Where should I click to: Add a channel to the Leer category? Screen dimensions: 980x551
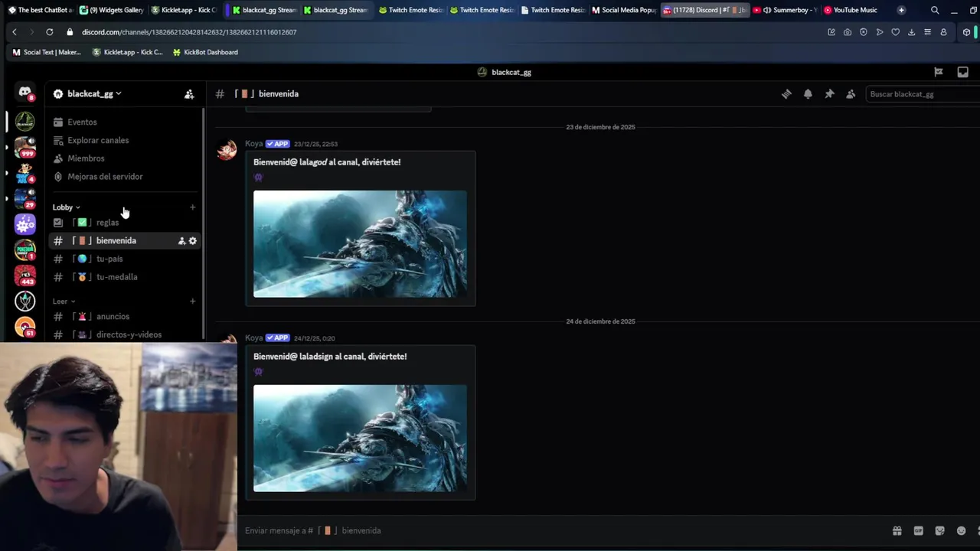(x=192, y=302)
